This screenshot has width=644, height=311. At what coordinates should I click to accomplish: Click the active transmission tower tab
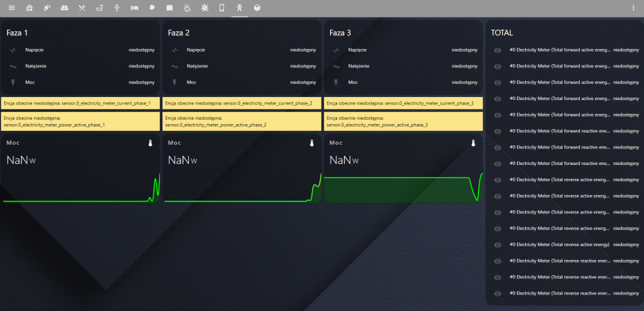[x=240, y=8]
